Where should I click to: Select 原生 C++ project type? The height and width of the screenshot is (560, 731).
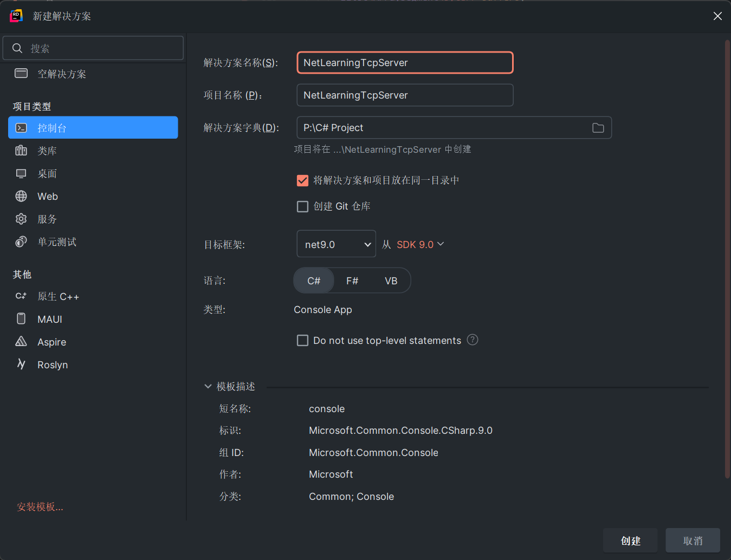click(93, 296)
